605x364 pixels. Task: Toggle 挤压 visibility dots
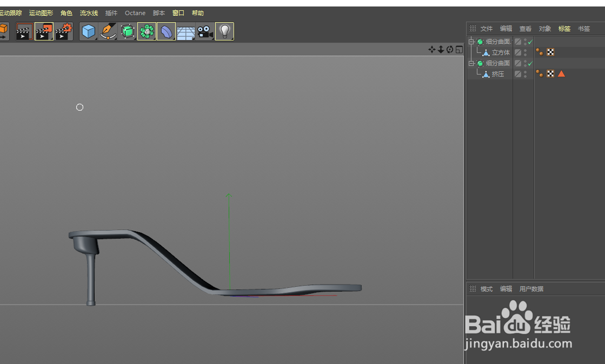[x=525, y=74]
